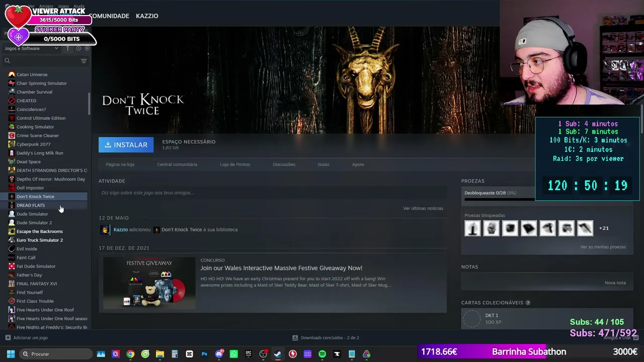
Task: Click the Don't Knock Twice activity icon
Action: pyautogui.click(x=156, y=230)
